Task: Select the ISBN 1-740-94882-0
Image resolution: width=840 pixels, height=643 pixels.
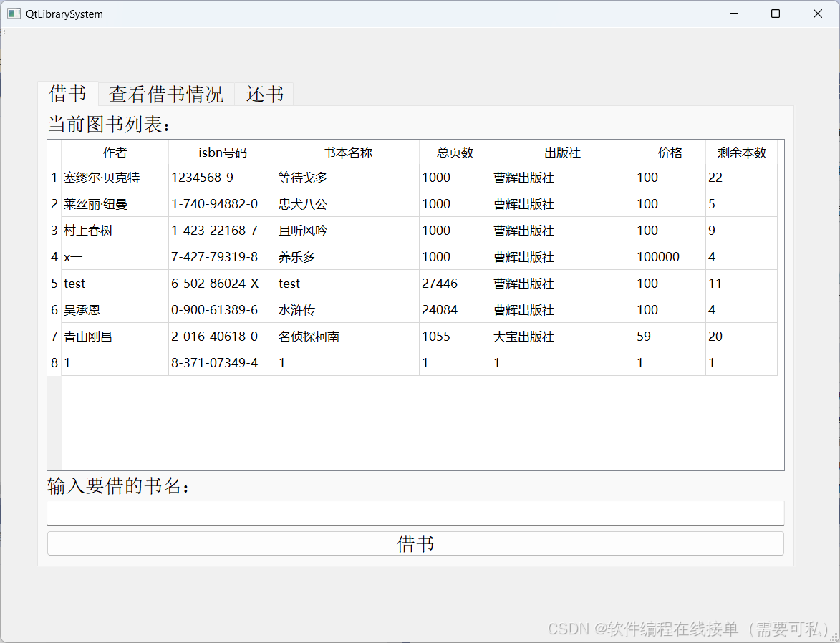Action: 222,203
